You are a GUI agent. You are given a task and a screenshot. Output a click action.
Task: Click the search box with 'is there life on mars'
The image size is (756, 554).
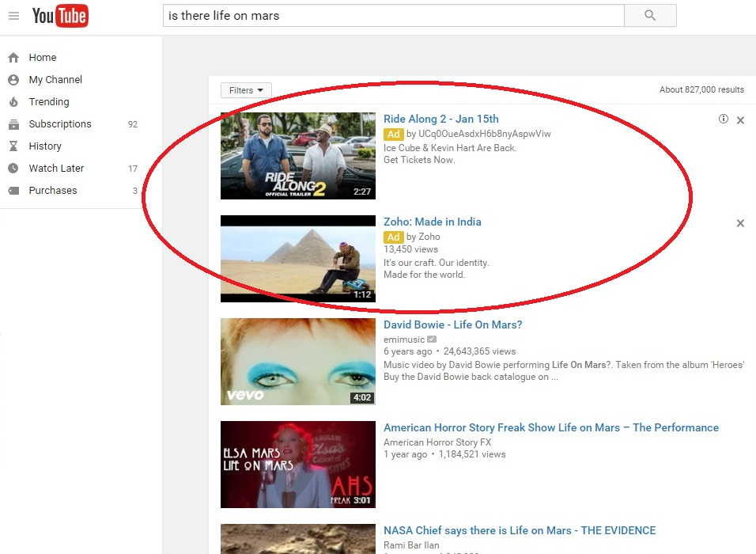click(x=394, y=16)
